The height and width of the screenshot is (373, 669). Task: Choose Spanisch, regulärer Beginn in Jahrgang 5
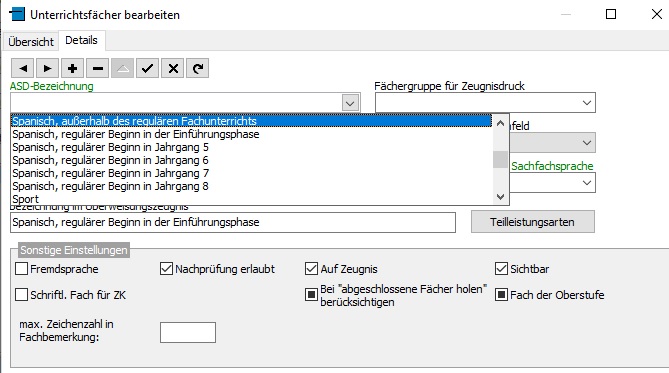252,147
